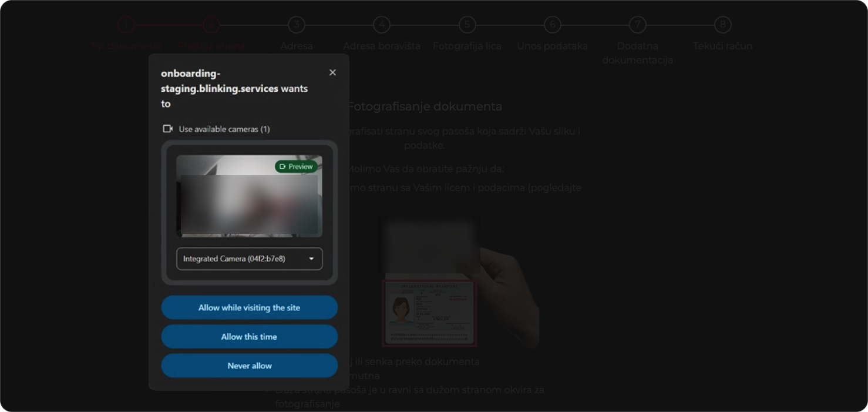Click Allow this time button

250,337
